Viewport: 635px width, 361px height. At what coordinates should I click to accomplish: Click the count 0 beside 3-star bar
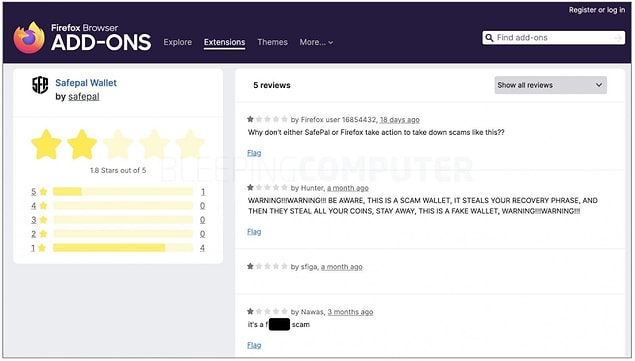(202, 220)
